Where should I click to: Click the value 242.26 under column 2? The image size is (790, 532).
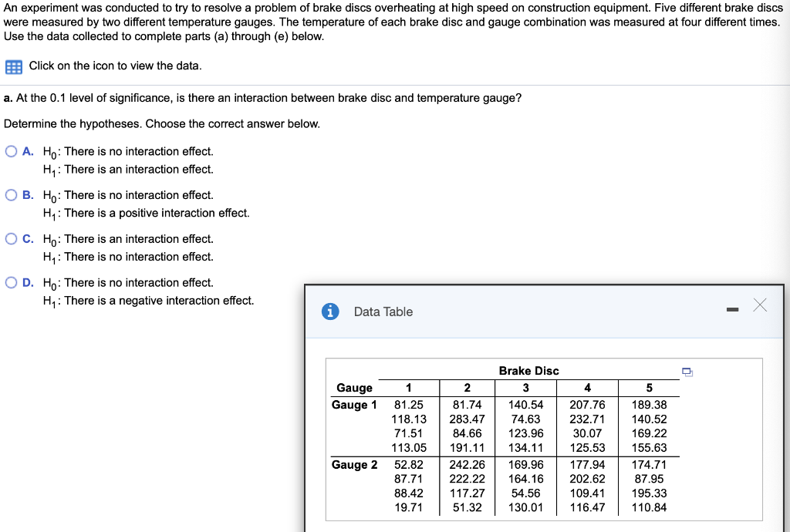click(x=464, y=464)
